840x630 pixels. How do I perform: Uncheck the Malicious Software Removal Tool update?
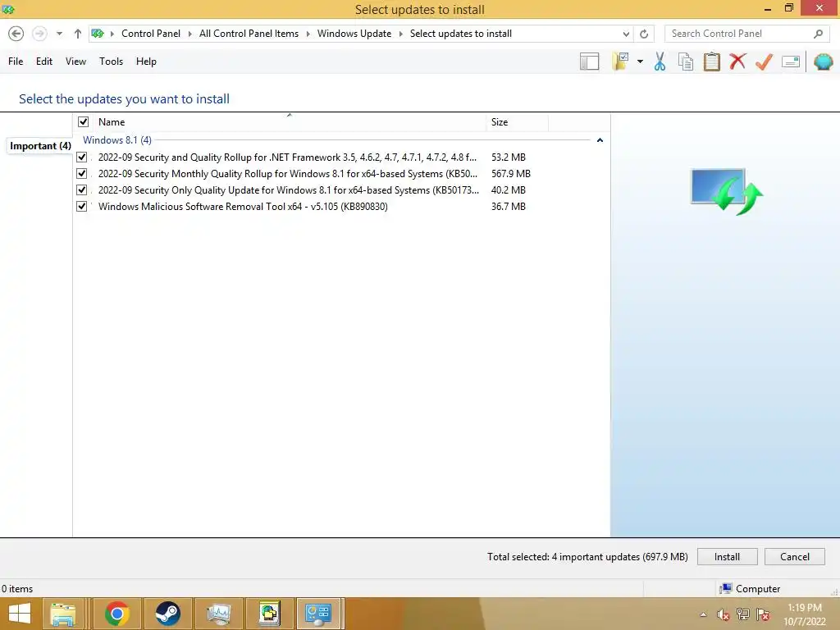click(81, 206)
